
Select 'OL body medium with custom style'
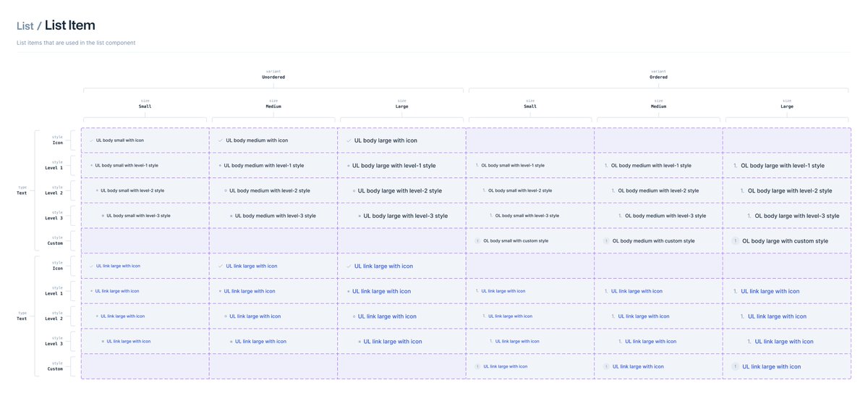click(653, 241)
